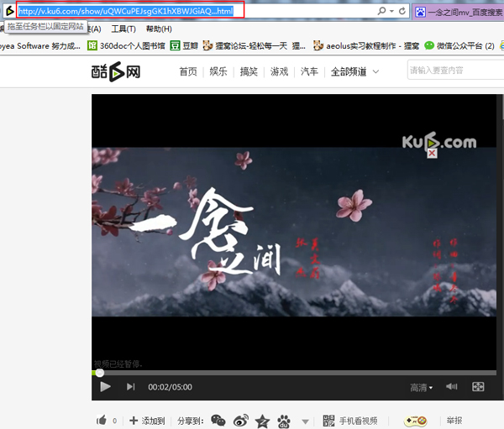Expand more share options arrow
This screenshot has height=429, width=504.
coord(306,421)
